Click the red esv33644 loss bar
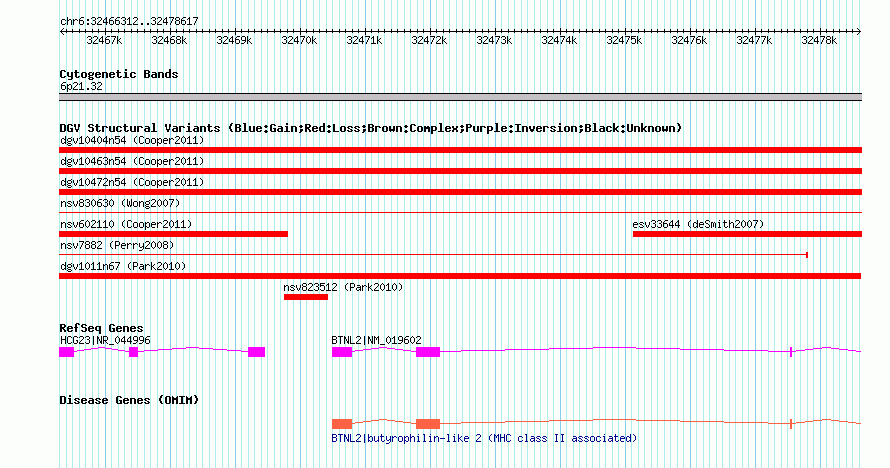890x468 pixels. click(747, 234)
